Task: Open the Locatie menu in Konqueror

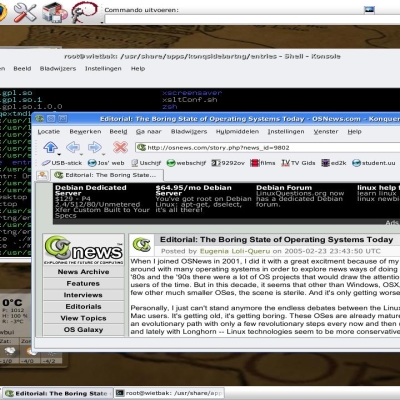Action: (49, 132)
